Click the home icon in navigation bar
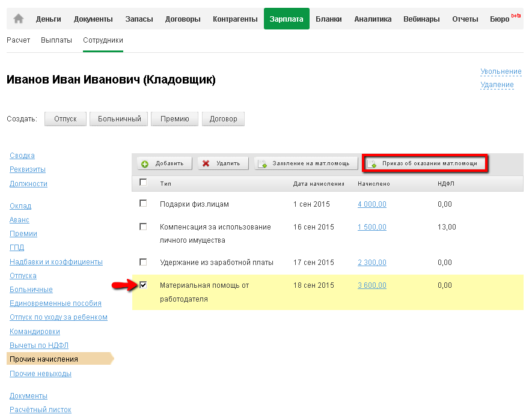 (19, 19)
